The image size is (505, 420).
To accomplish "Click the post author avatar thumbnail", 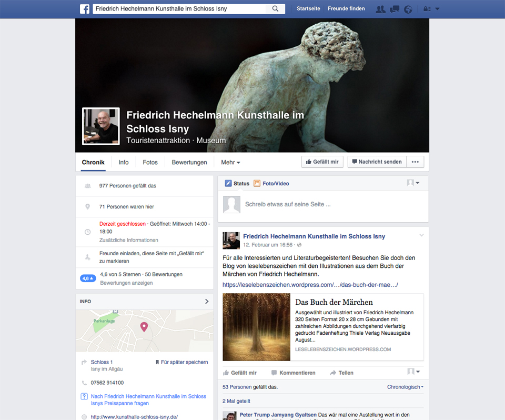I will [231, 241].
